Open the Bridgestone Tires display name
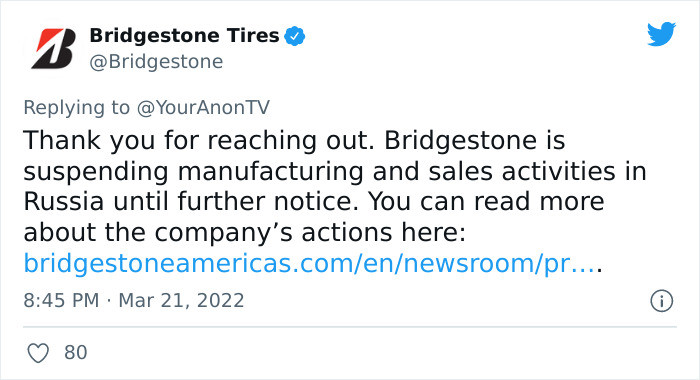Viewport: 700px width, 380px height. coord(184,35)
